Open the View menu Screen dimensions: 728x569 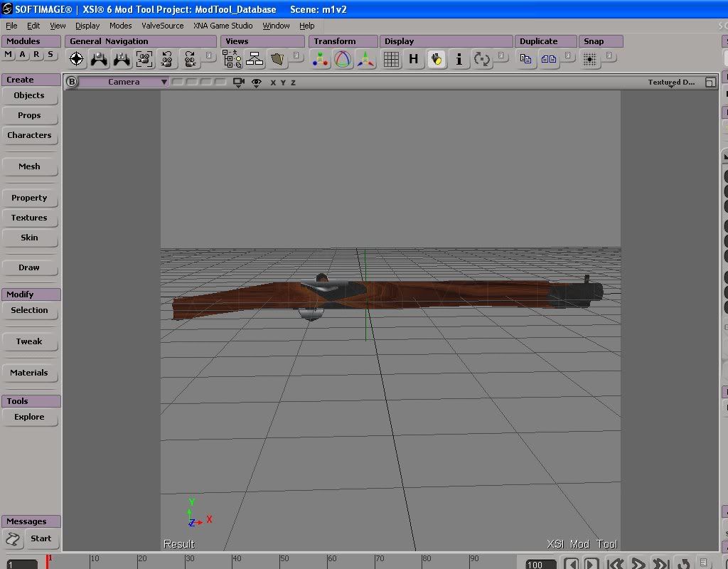[58, 26]
